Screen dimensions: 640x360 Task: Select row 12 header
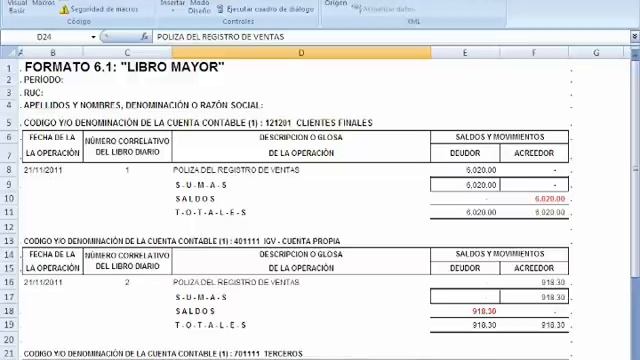pyautogui.click(x=9, y=227)
